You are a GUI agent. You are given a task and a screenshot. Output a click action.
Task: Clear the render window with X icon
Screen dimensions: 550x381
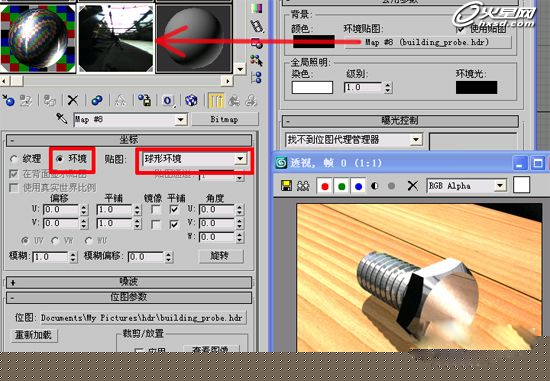(x=412, y=186)
